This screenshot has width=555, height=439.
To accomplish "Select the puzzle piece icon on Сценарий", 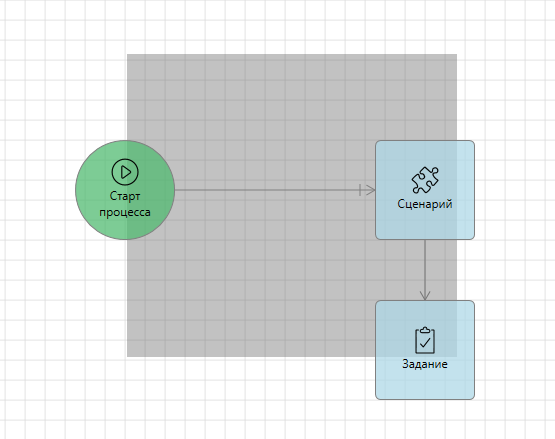I will coord(425,180).
